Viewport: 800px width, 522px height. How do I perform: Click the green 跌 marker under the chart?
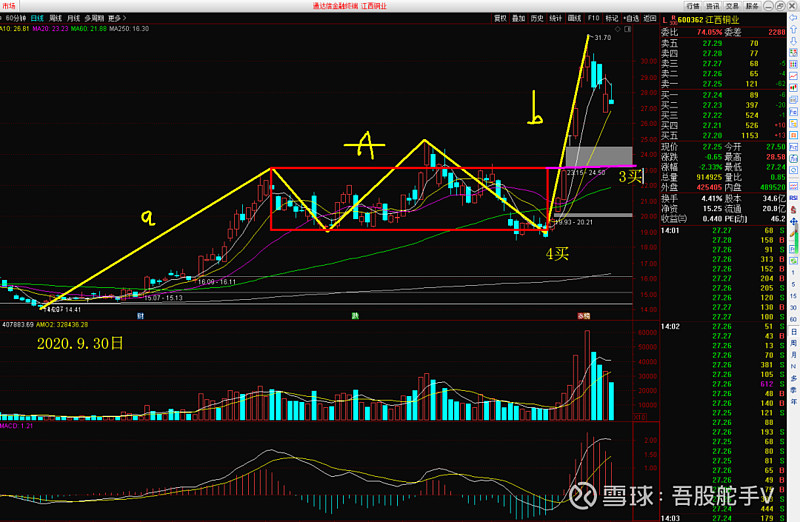click(355, 316)
